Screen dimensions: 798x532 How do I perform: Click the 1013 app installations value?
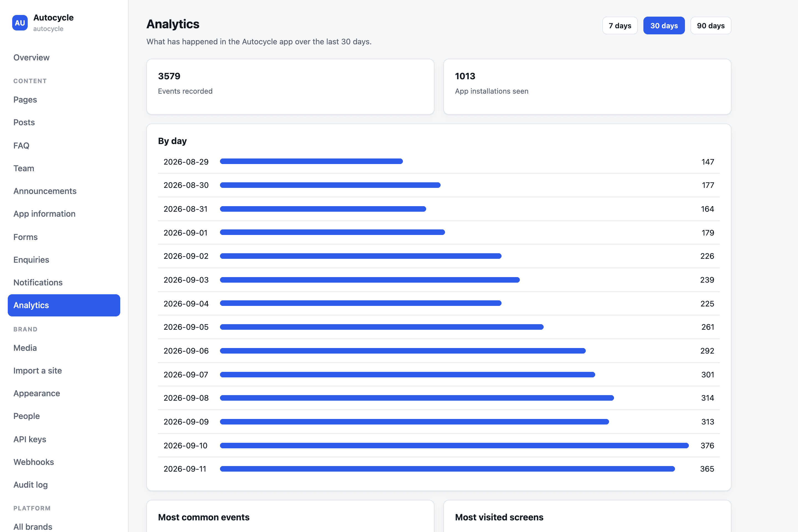tap(465, 76)
